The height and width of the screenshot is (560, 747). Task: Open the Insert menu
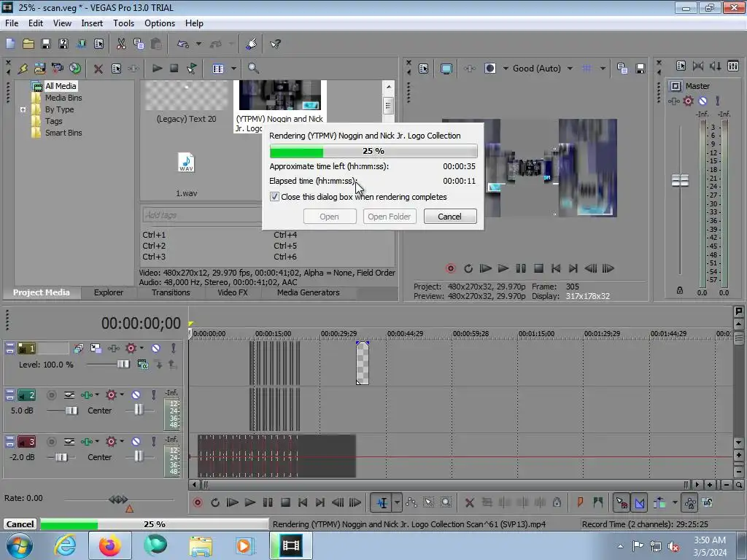pyautogui.click(x=92, y=23)
